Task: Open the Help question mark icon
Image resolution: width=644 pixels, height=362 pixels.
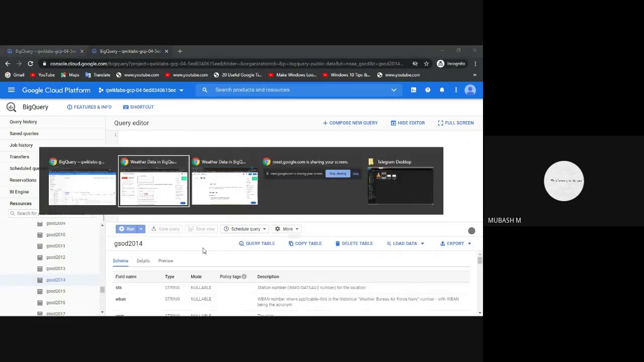Action: click(428, 90)
